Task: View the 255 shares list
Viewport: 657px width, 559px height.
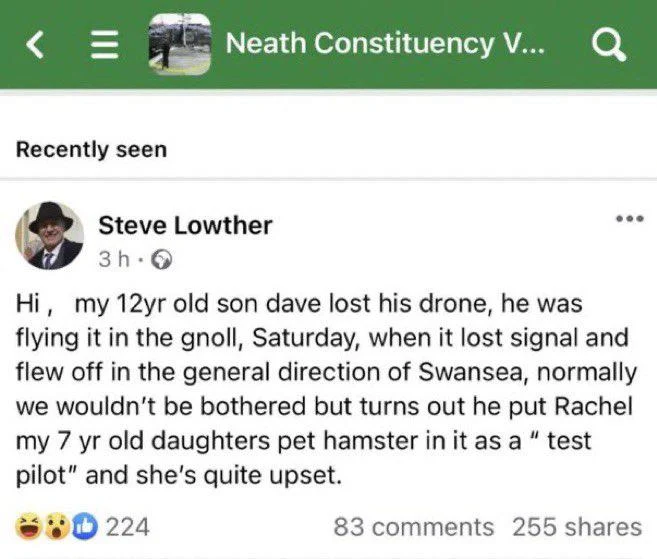Action: tap(576, 527)
